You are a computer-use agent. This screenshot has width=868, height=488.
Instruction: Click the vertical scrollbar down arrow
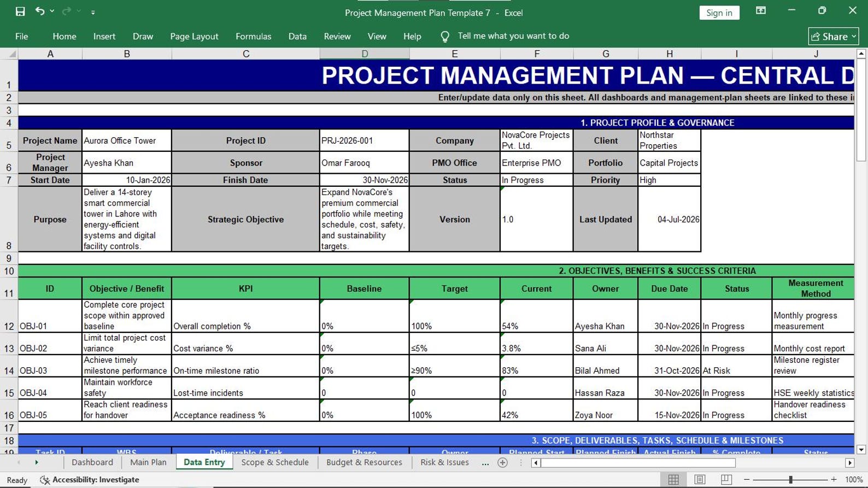point(861,450)
